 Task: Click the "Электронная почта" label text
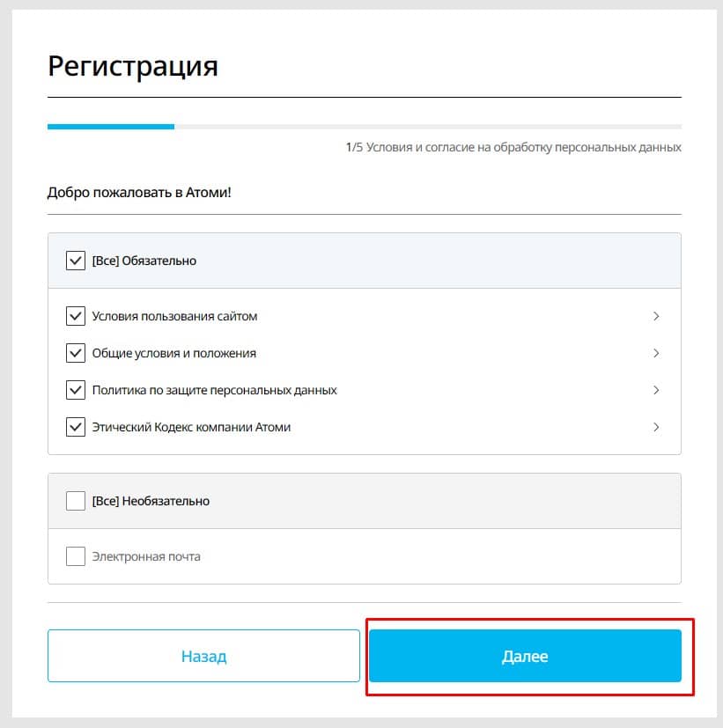point(146,555)
